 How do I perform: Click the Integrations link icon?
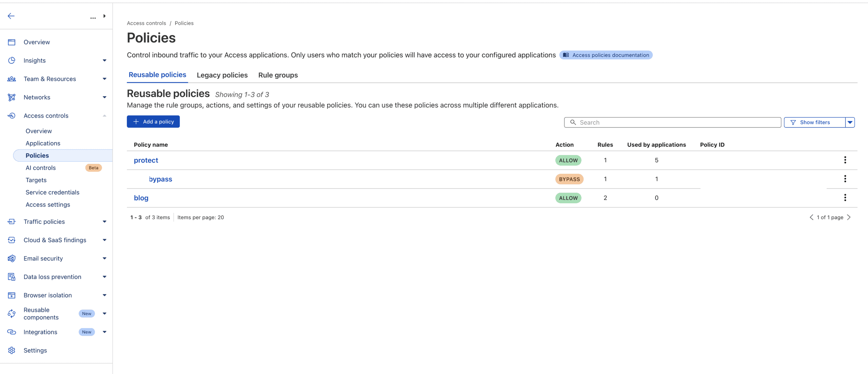point(12,332)
